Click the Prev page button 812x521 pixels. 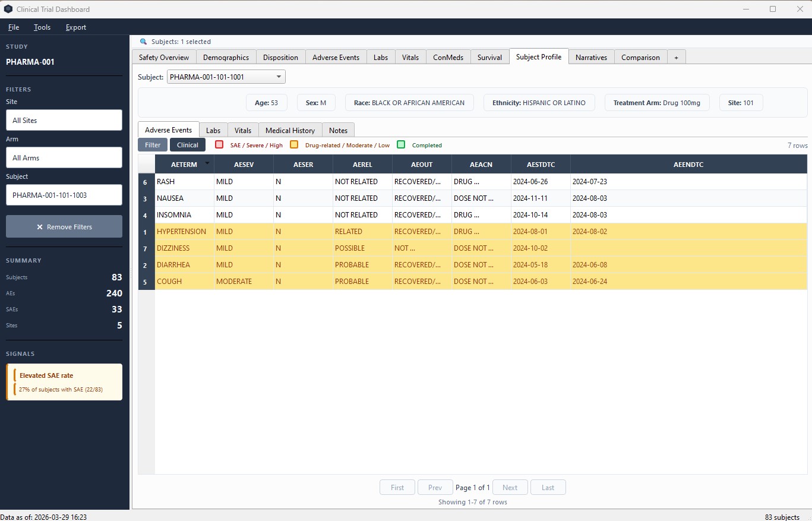point(435,487)
